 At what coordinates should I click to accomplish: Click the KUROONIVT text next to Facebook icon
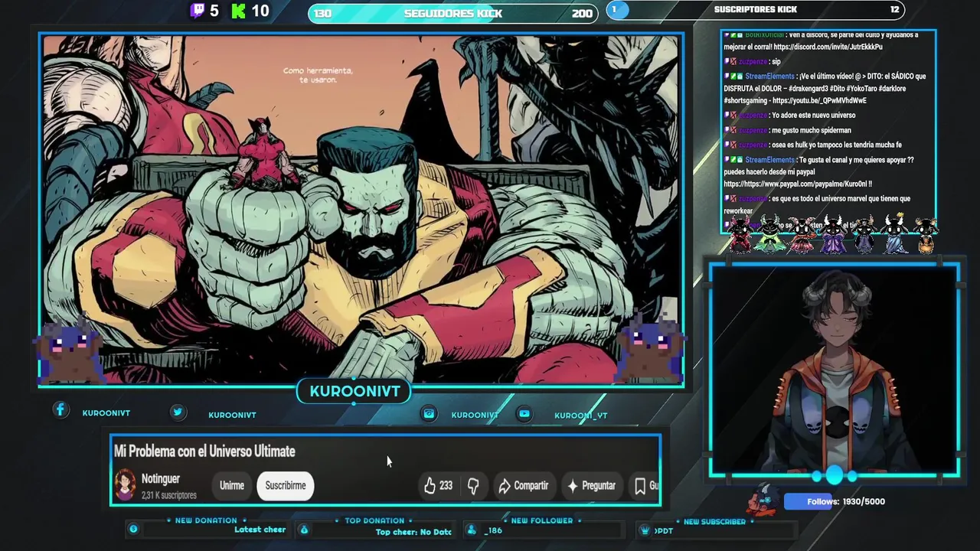click(106, 413)
